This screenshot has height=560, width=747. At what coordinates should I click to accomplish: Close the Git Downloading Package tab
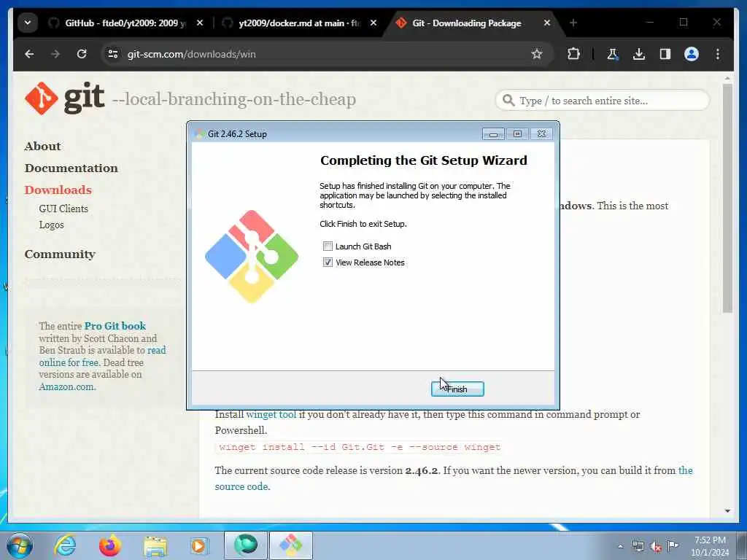tap(547, 23)
